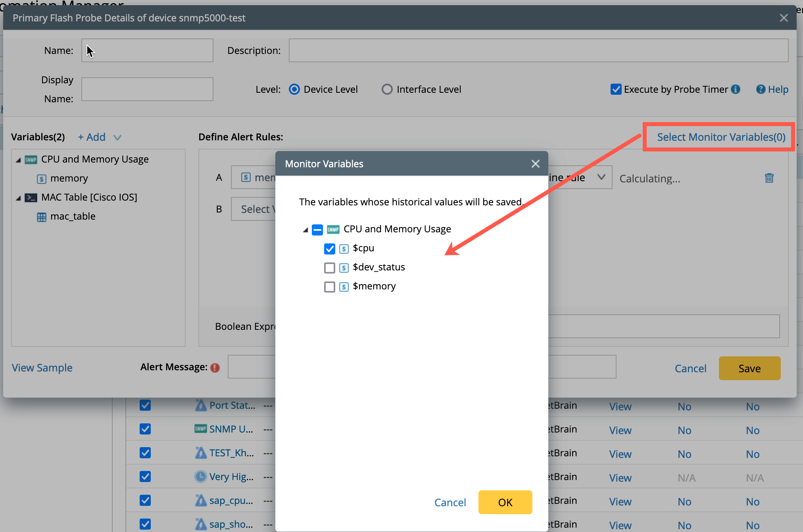Click the Execute by Probe Timer info icon
803x532 pixels.
tap(736, 89)
